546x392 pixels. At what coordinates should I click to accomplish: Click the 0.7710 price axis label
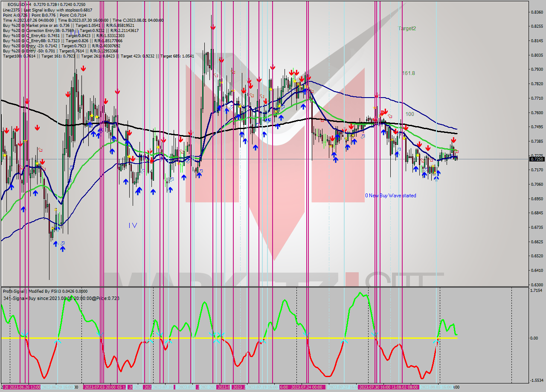pos(537,98)
